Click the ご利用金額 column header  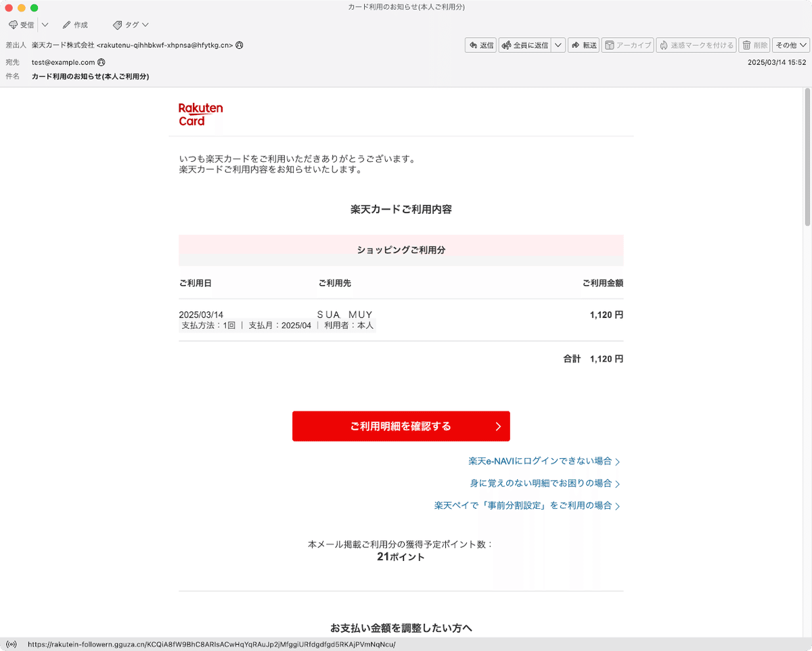tap(603, 283)
